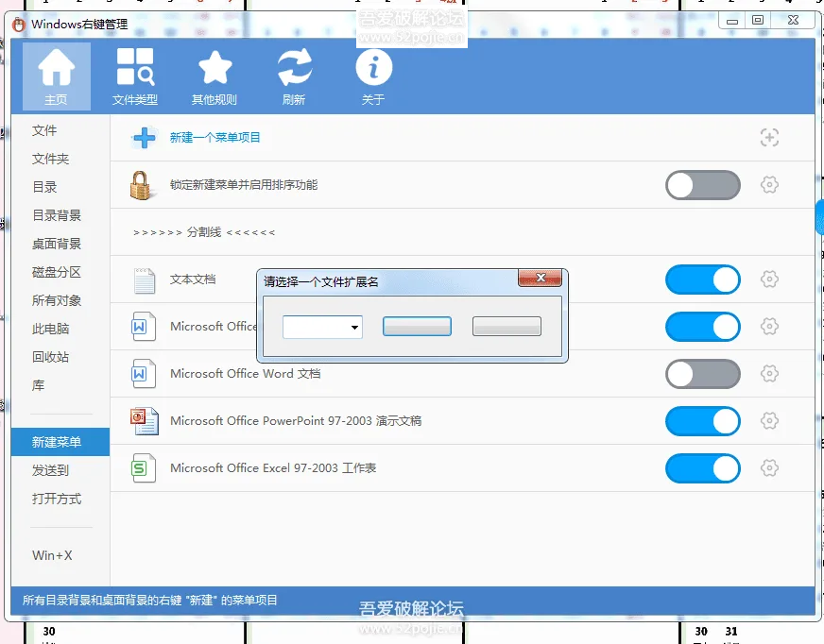824x644 pixels.
Task: Select 打开方式 in the sidebar
Action: pos(57,499)
